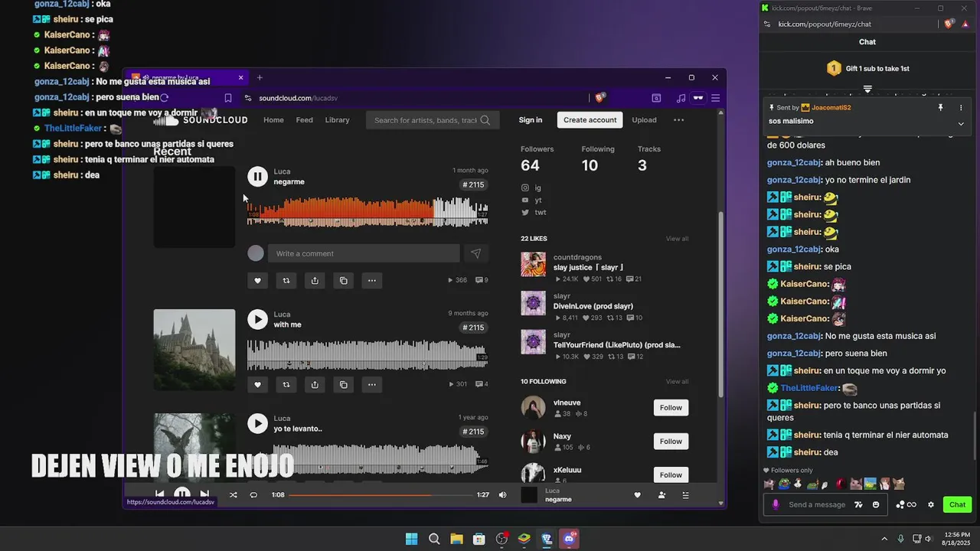Follow the user vineuve
Screen dimensions: 980x551
[x=671, y=408]
